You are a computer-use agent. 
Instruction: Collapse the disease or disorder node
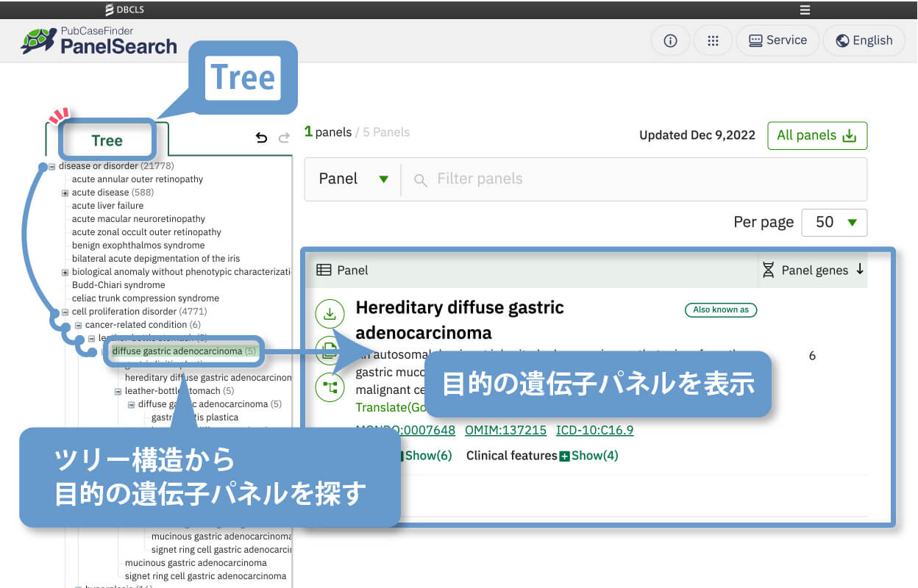tap(51, 166)
